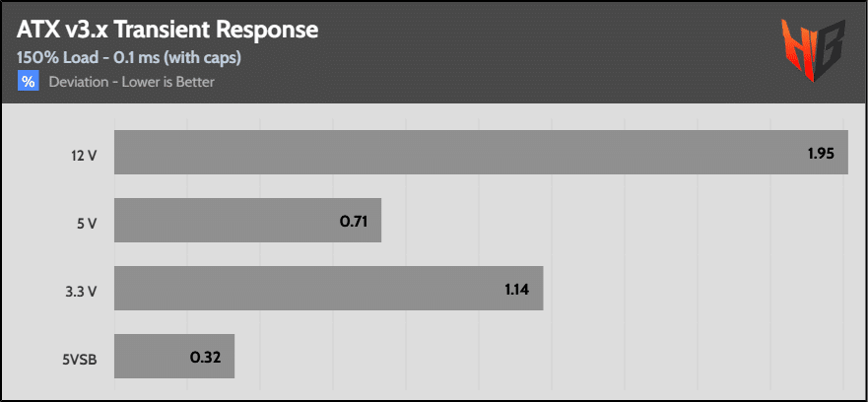Click the 0.32 value label
The width and height of the screenshot is (868, 402).
(206, 356)
